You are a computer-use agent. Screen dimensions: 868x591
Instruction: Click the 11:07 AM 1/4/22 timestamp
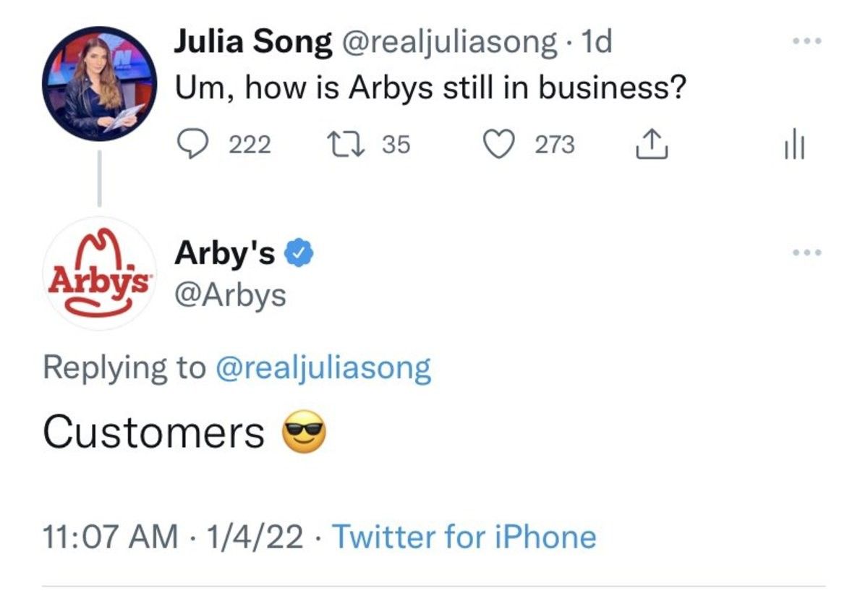pos(173,537)
